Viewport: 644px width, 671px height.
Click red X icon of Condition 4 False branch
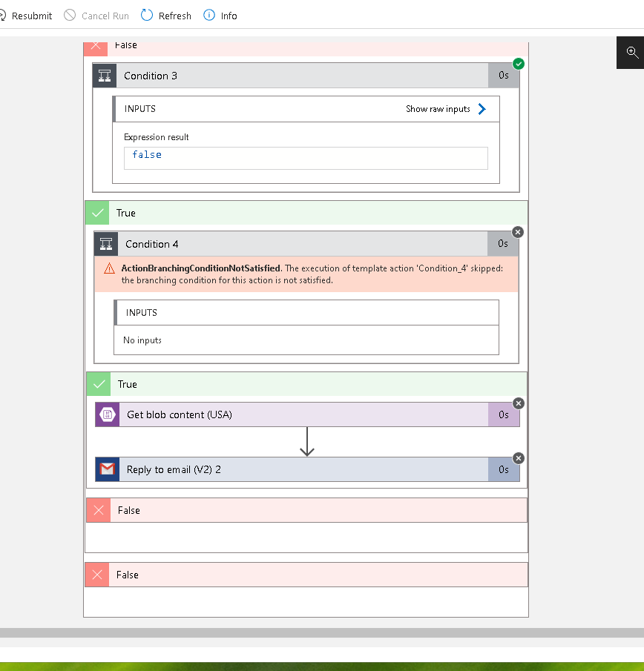(x=99, y=510)
